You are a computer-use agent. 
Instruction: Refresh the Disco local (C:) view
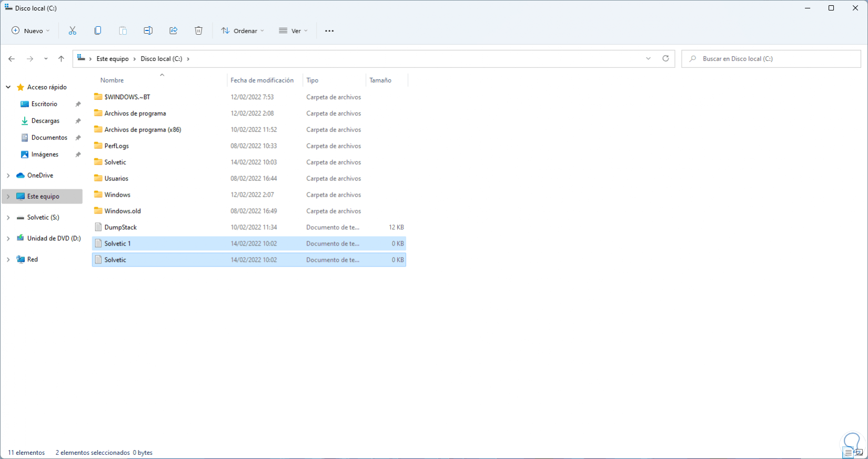pyautogui.click(x=665, y=58)
